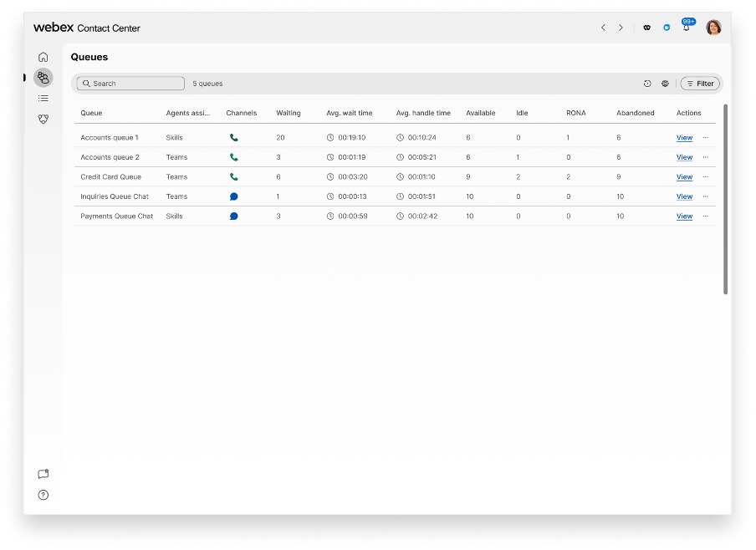This screenshot has height=550, width=756.
Task: Select the Credit Card Queue name
Action: pyautogui.click(x=111, y=177)
